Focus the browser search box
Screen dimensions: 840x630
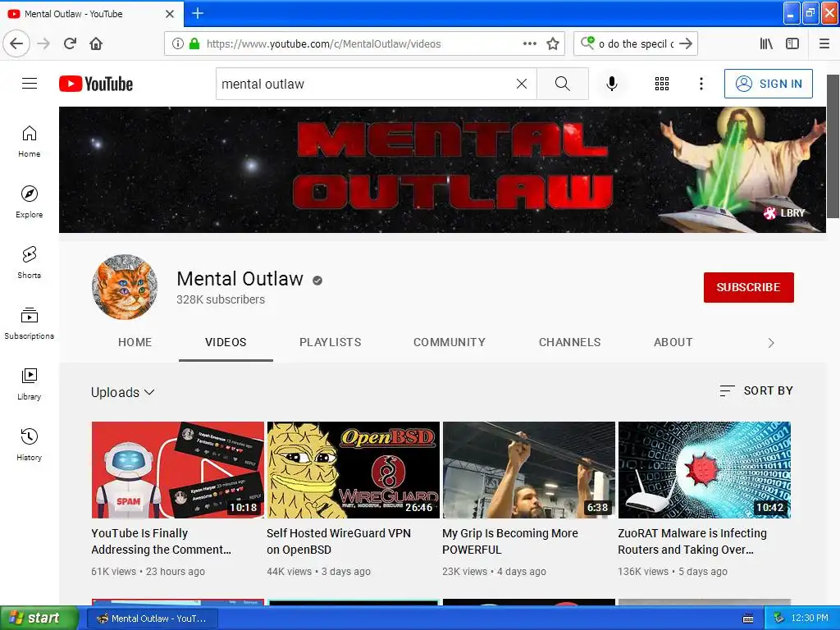[636, 43]
